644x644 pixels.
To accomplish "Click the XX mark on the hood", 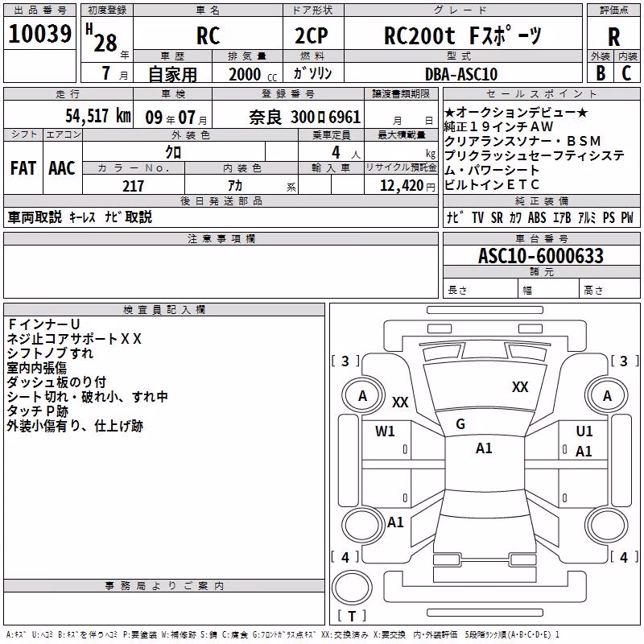I will pos(519,386).
